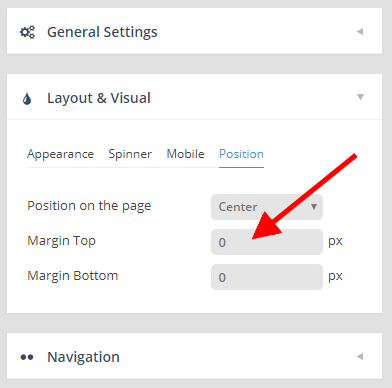Click the Margin Bottom label

pos(73,276)
